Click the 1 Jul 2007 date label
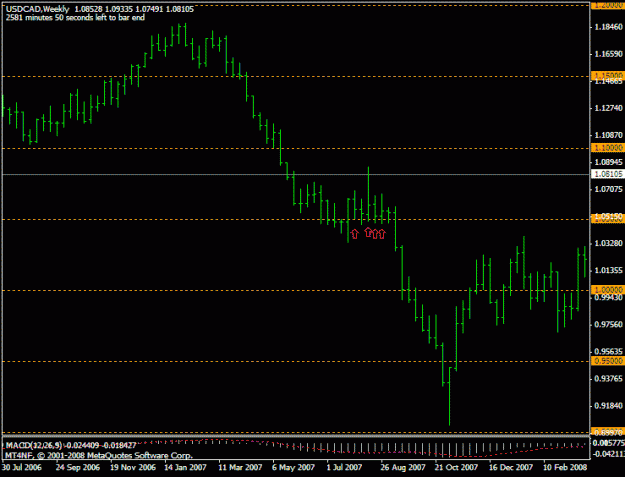The height and width of the screenshot is (477, 625). point(344,467)
